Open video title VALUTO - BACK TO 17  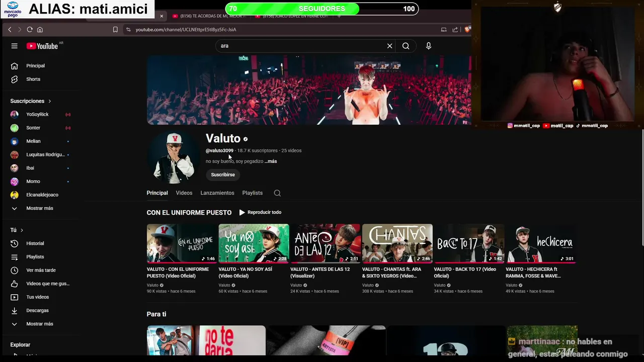(465, 273)
